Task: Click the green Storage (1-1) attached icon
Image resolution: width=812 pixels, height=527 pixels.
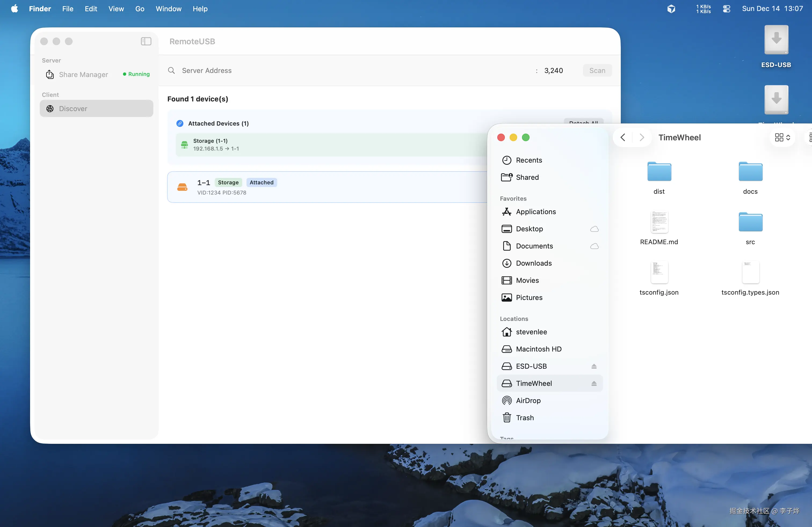Action: click(x=184, y=145)
